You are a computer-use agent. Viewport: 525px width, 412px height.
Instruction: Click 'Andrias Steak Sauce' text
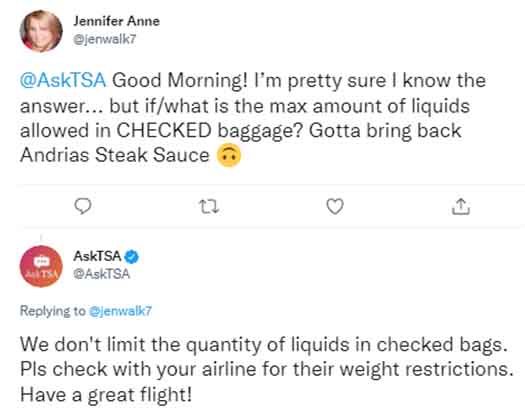115,155
